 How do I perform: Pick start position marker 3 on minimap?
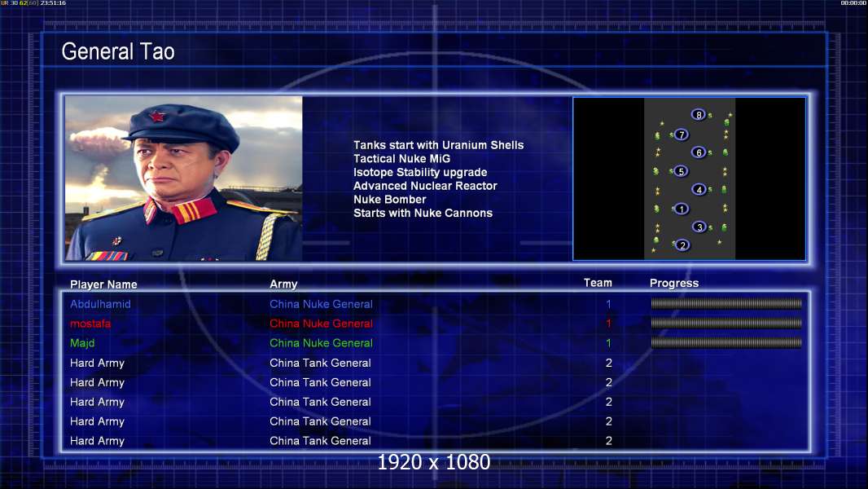(699, 227)
